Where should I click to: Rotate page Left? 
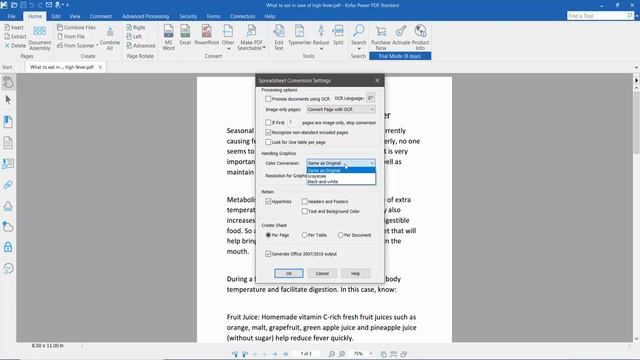(134, 36)
